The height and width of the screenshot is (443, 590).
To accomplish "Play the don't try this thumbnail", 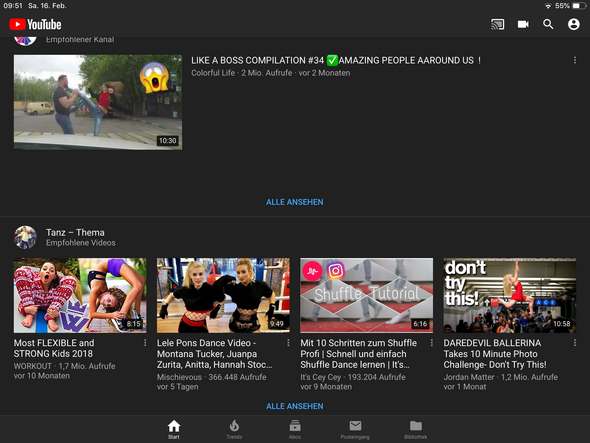I will 509,295.
